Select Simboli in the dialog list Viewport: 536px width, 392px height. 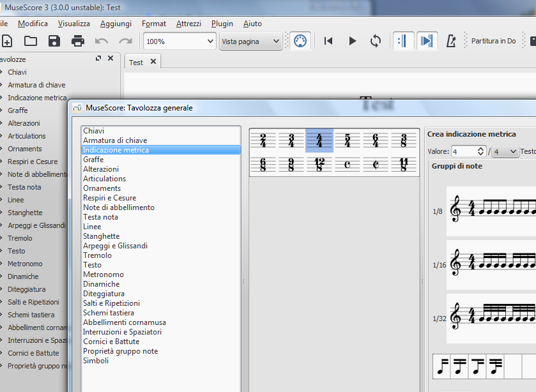click(x=160, y=361)
